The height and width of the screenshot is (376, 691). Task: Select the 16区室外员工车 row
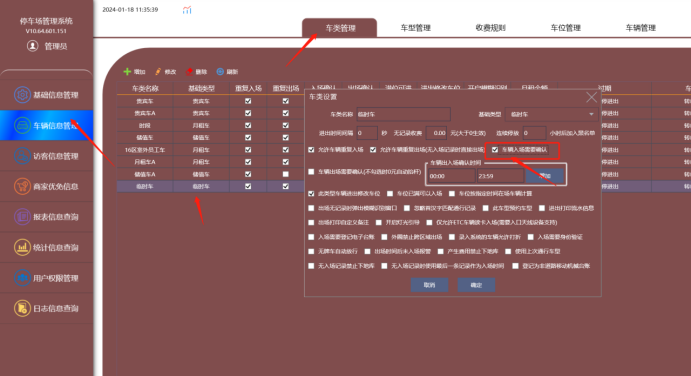(211, 150)
